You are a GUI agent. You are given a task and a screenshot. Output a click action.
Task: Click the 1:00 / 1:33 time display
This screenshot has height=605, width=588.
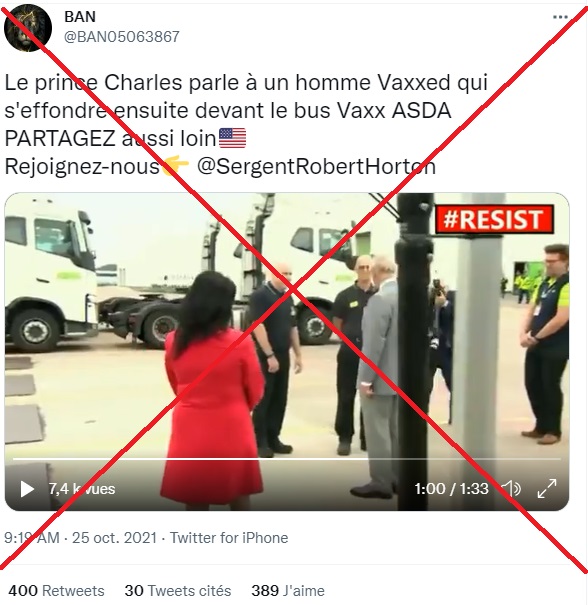451,489
